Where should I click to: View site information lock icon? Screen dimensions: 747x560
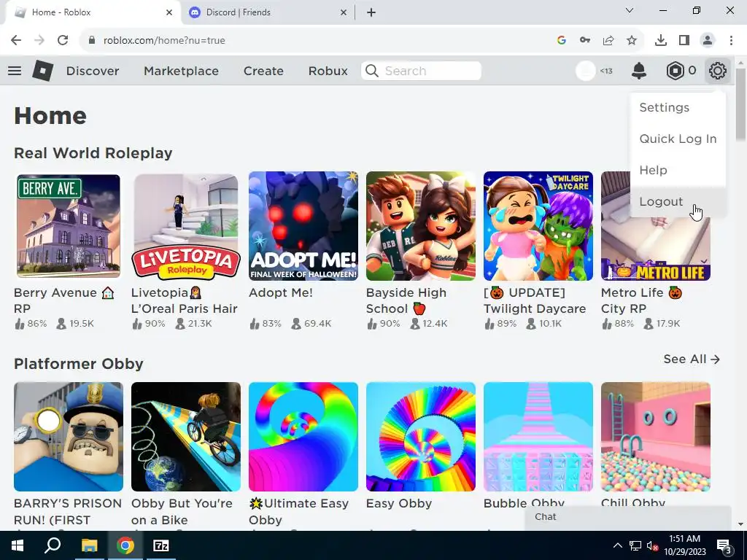(x=92, y=41)
